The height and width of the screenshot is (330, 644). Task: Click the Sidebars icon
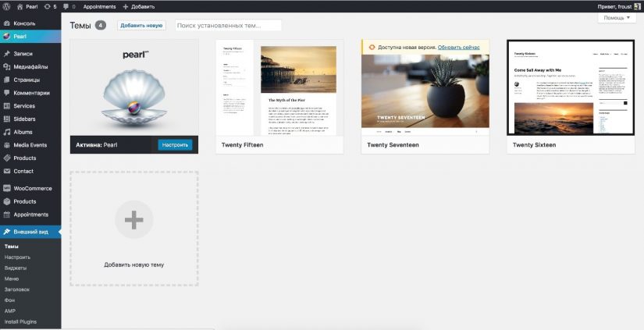click(6, 119)
